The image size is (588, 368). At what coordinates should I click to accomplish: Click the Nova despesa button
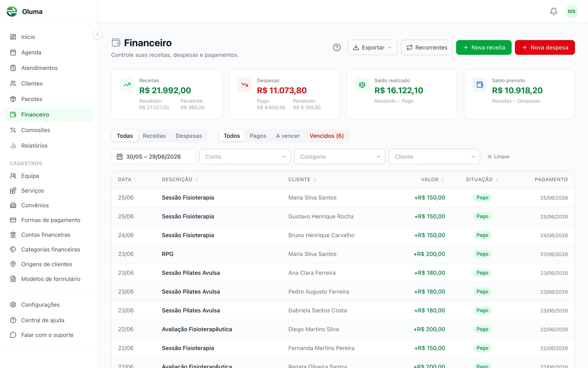(545, 47)
